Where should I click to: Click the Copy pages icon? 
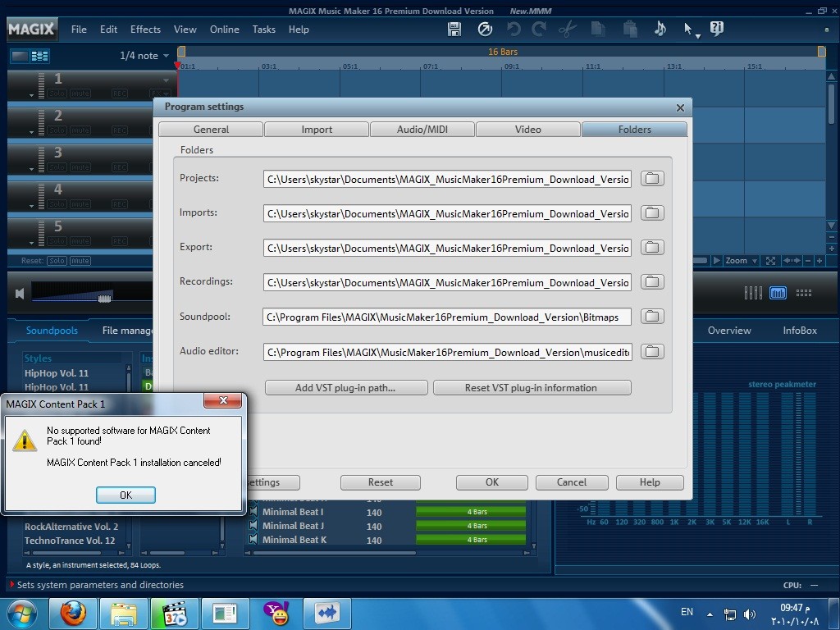pos(598,29)
